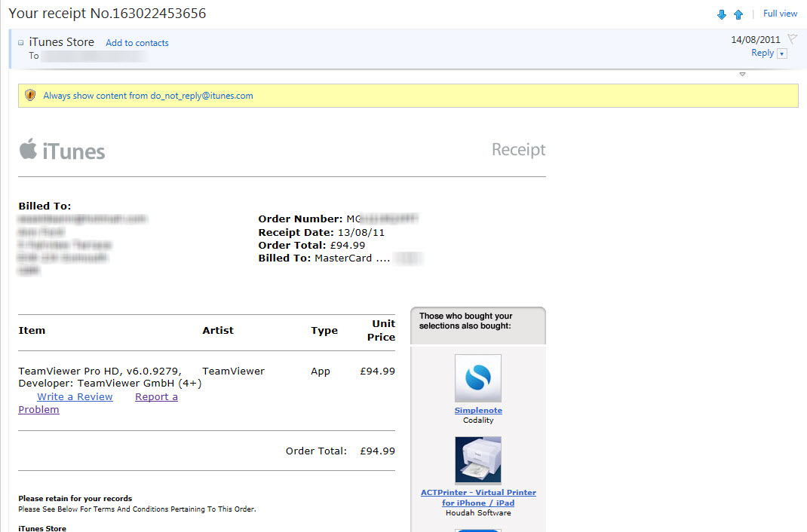Select the Order Total £94.99 in header details
Viewport: 807px width, 532px height.
pyautogui.click(x=312, y=245)
